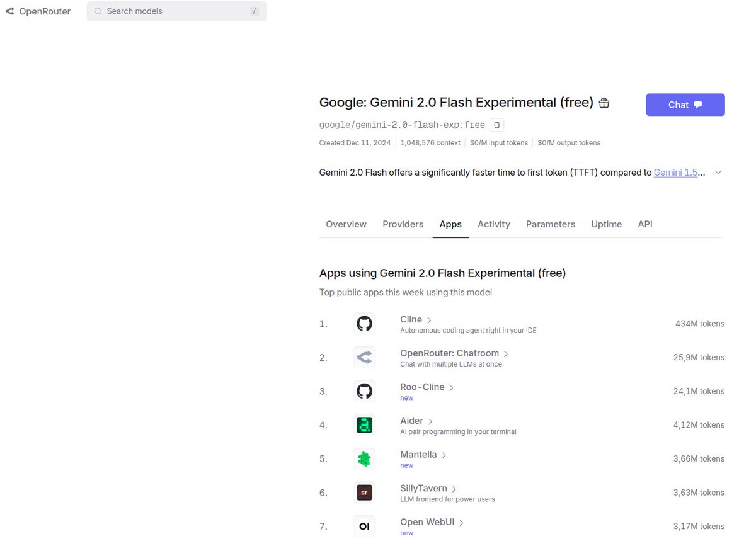The height and width of the screenshot is (541, 756).
Task: Open the Cline app via its arrow chevron
Action: point(428,319)
